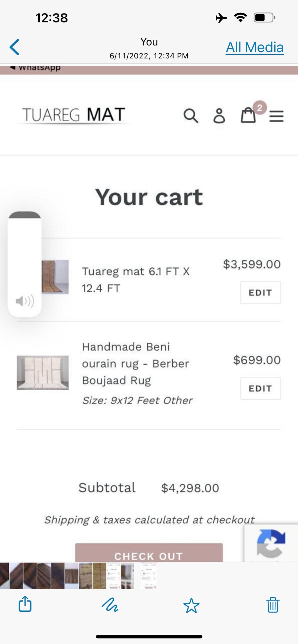This screenshot has height=644, width=298.
Task: Open the All Media link
Action: pos(254,47)
